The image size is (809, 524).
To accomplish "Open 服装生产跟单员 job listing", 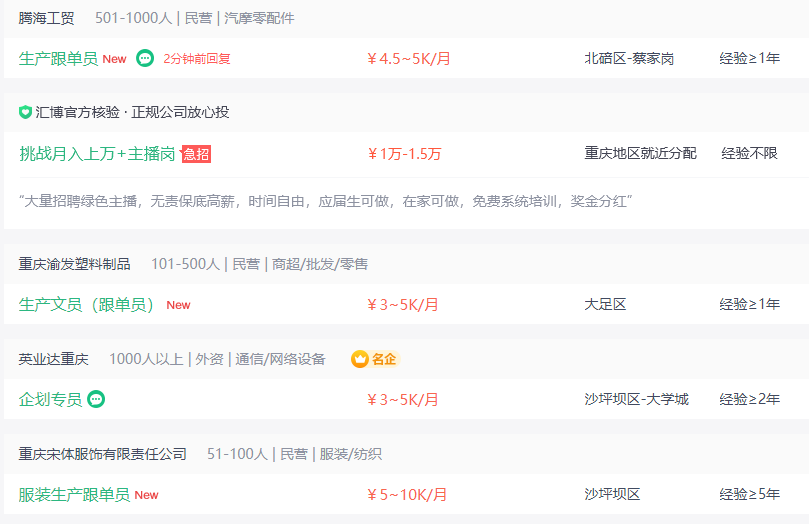I will coord(74,495).
